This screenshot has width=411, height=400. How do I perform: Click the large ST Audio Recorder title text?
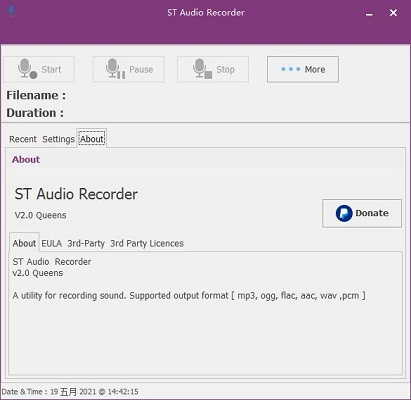point(76,194)
